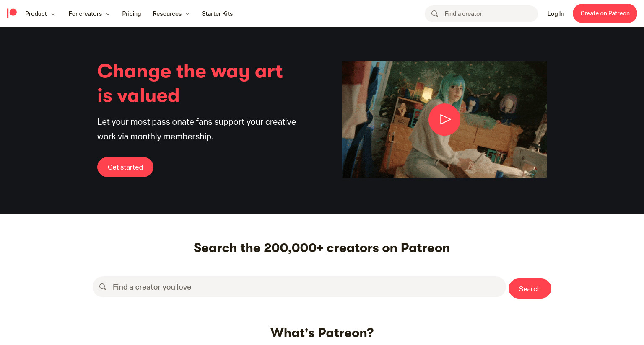This screenshot has height=345, width=644.
Task: Play the hero video with the red play button
Action: click(x=444, y=119)
